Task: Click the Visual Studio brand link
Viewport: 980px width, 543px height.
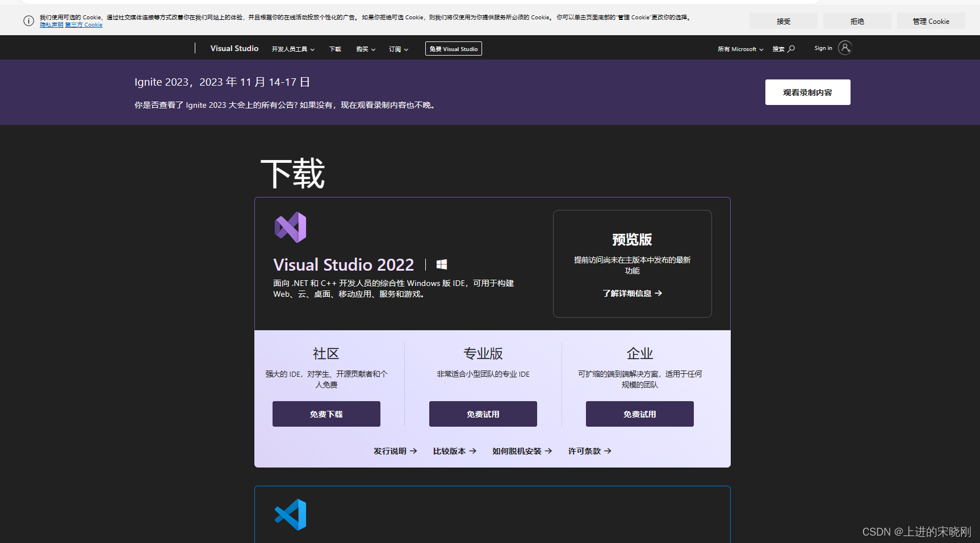Action: point(234,48)
